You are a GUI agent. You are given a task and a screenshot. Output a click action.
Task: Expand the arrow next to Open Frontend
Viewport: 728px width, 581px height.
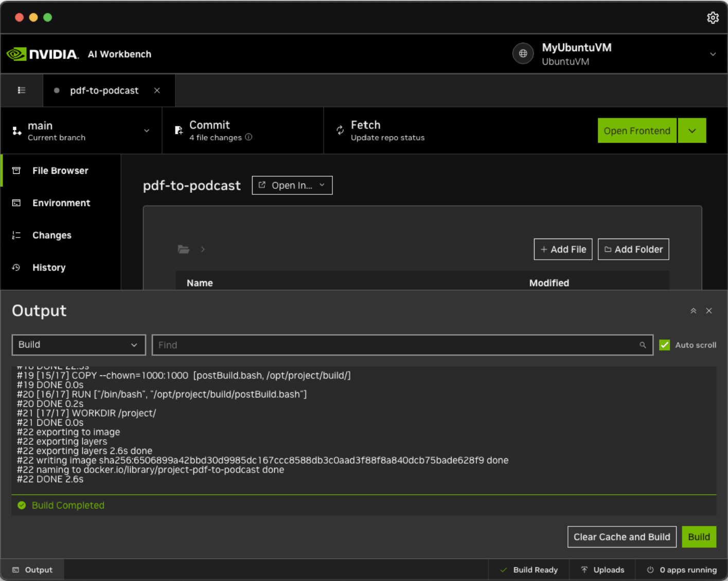[692, 131]
